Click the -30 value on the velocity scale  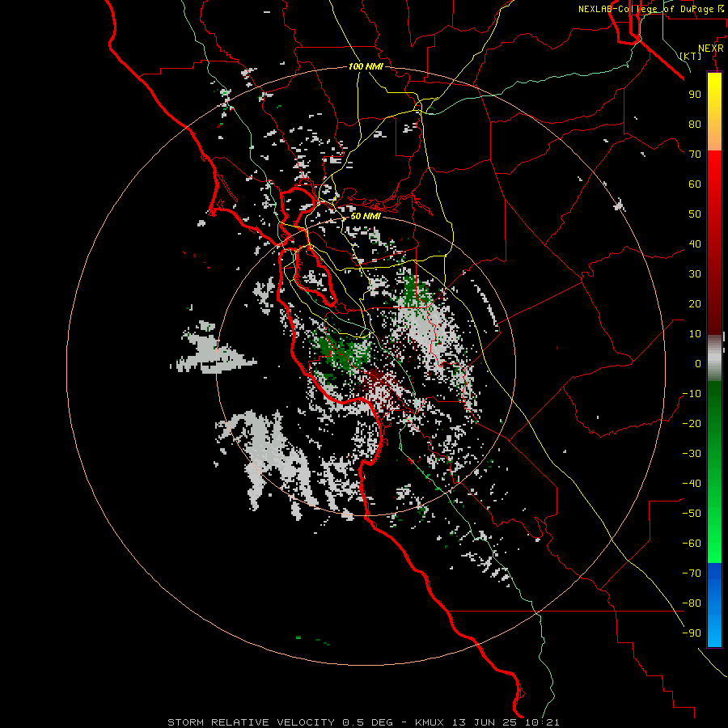tap(692, 454)
